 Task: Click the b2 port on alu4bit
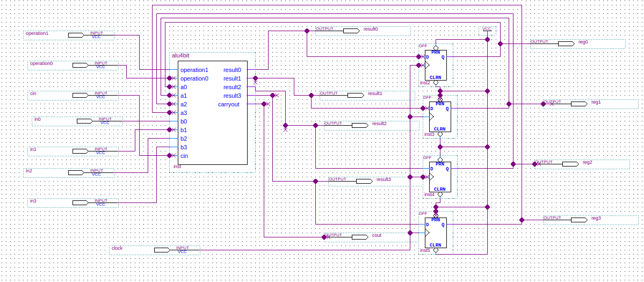[184, 139]
